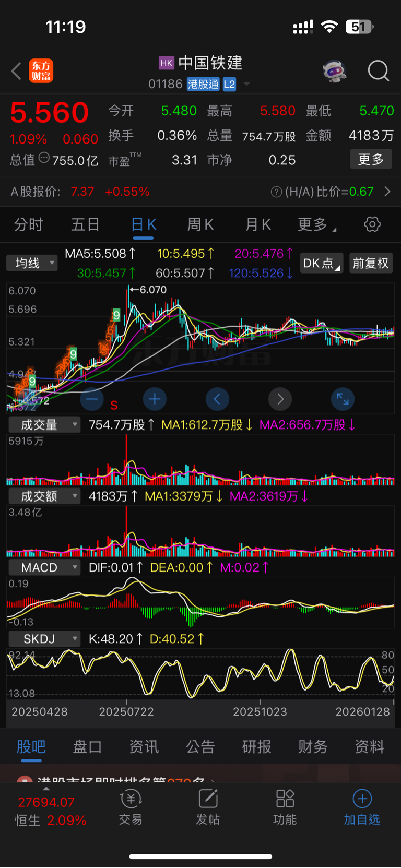Tap 换手 0.36% value
The width and height of the screenshot is (401, 868).
pos(177,136)
